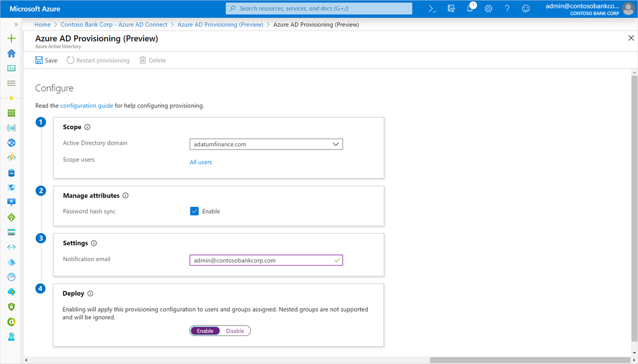This screenshot has height=364, width=638.
Task: Select Enable on Deploy toggle
Action: (x=205, y=331)
